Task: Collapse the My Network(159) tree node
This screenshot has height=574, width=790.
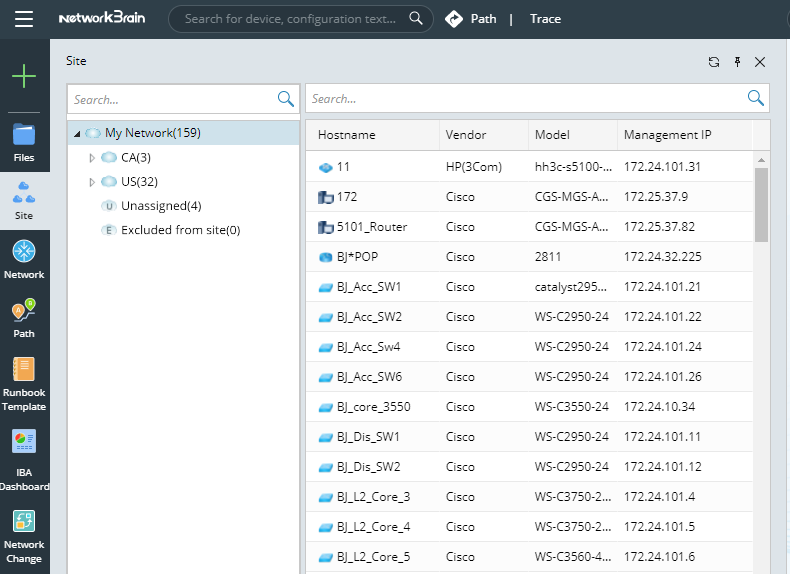Action: point(77,134)
